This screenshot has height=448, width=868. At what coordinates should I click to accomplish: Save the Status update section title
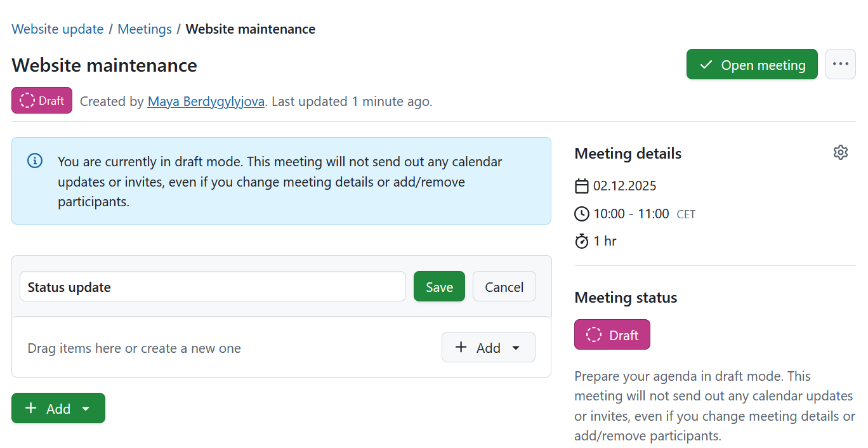(439, 286)
